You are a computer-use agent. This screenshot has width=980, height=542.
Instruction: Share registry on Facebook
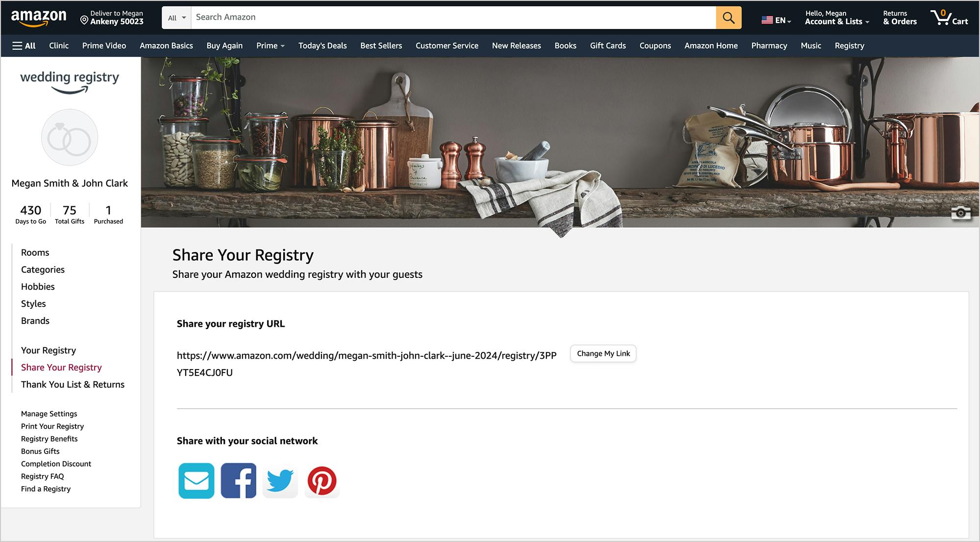pos(239,481)
